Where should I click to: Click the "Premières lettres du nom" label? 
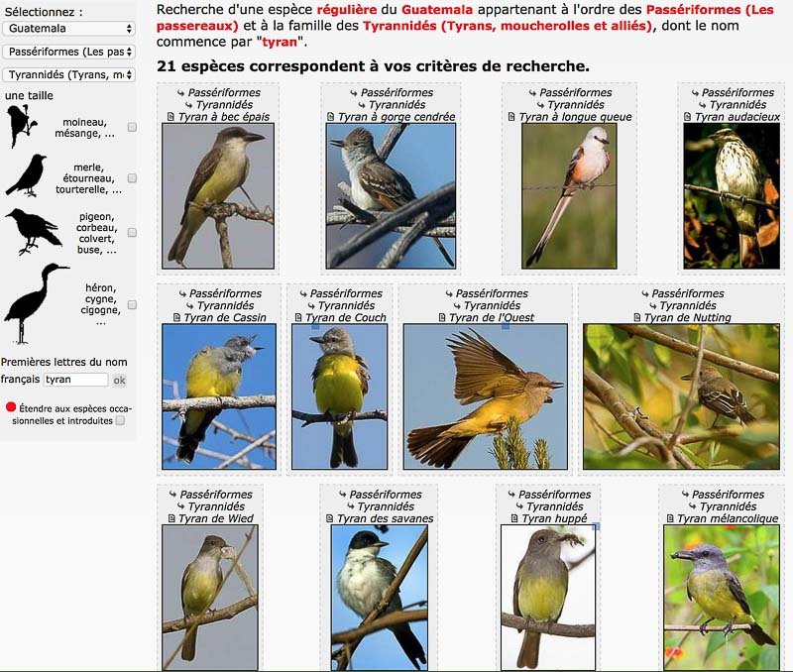(64, 362)
